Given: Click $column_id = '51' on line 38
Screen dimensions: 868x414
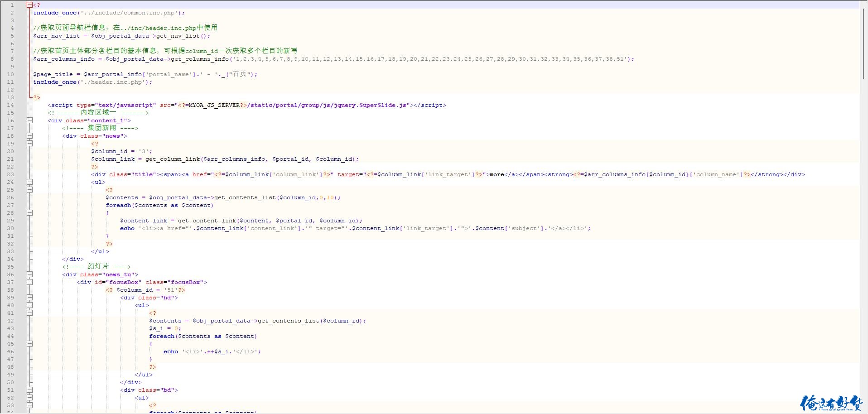Looking at the screenshot, I should point(147,290).
